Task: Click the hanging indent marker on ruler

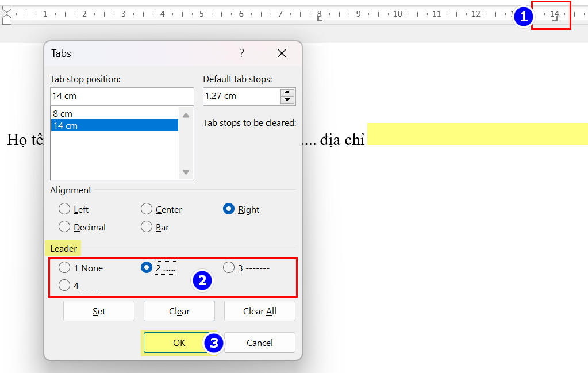Action: point(7,18)
